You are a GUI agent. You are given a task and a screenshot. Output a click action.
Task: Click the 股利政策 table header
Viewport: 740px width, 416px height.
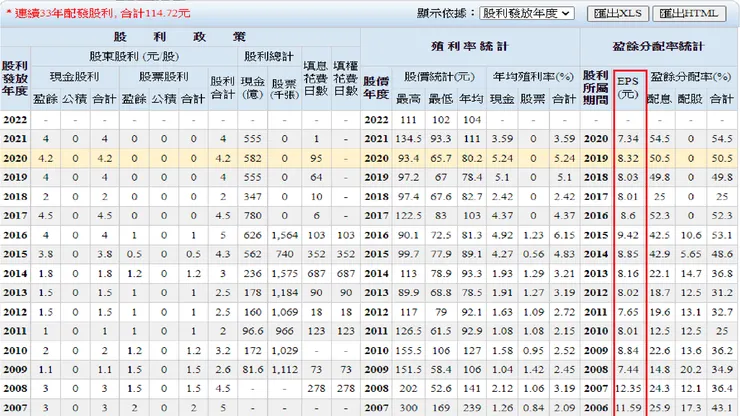tap(180, 37)
